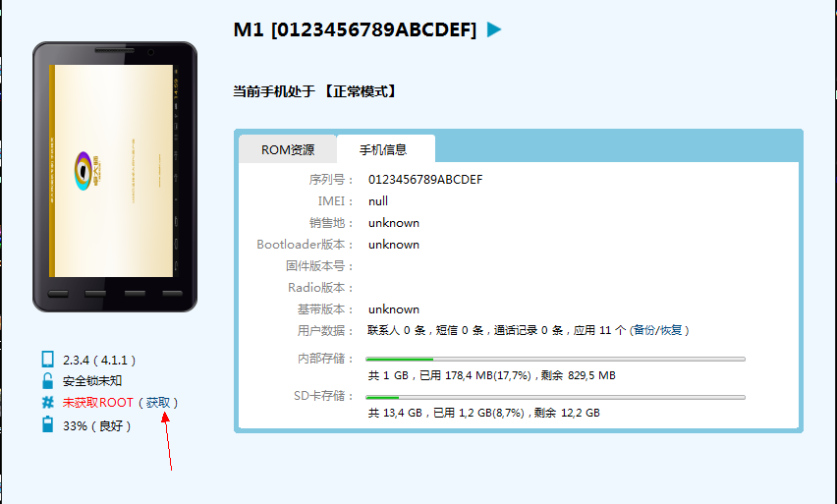The image size is (837, 504).
Task: Open the 备份/恢复 backup restore link
Action: [x=657, y=330]
